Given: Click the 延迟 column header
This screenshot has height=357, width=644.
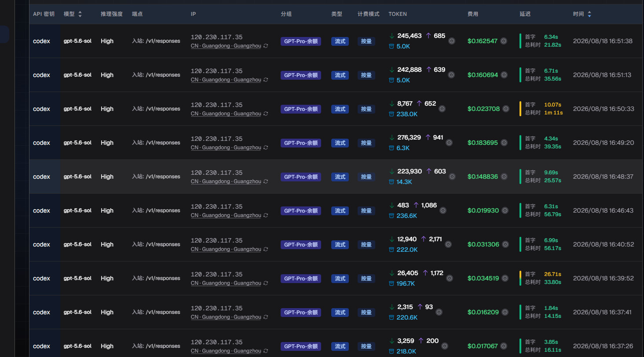Looking at the screenshot, I should pyautogui.click(x=525, y=14).
